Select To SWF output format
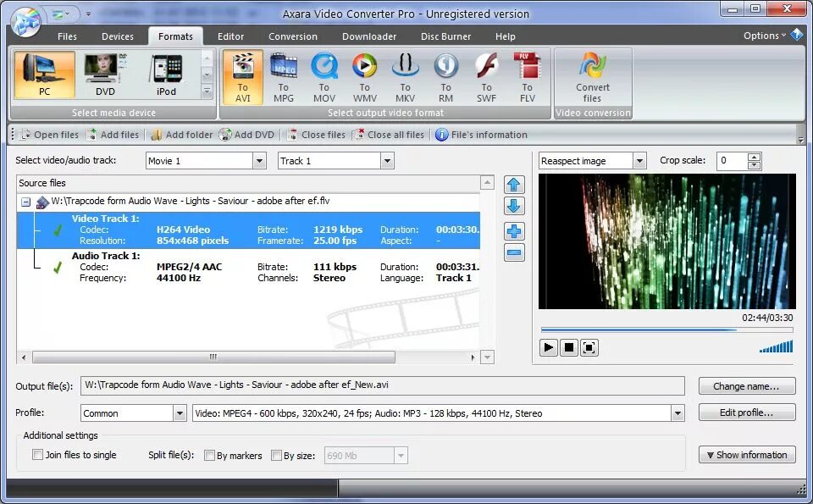 (487, 76)
